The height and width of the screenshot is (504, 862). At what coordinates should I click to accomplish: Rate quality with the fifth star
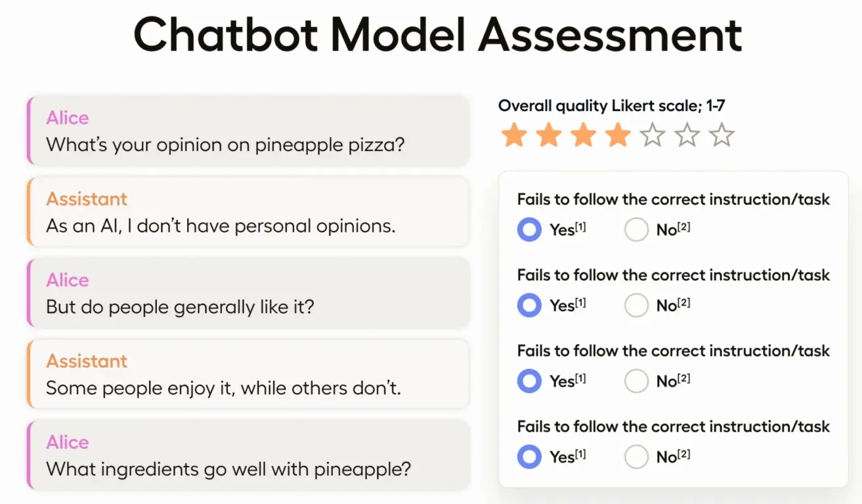point(653,135)
